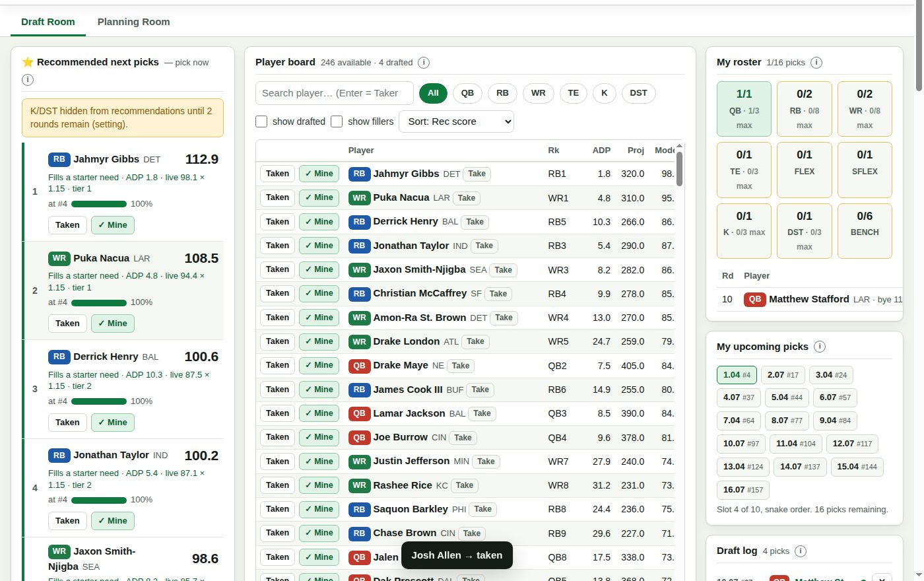Viewport: 924px width, 581px height.
Task: Mark Derrick Henry Taken in board table
Action: tap(277, 222)
